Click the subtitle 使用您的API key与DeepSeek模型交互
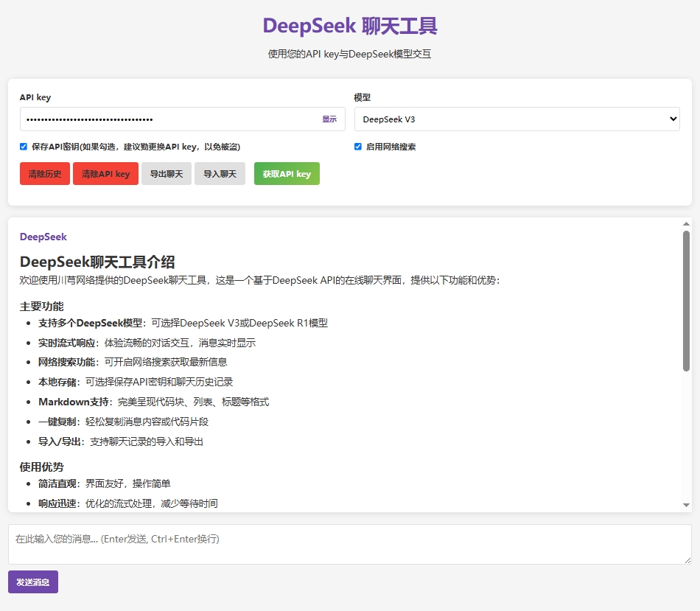700x611 pixels. [x=349, y=54]
